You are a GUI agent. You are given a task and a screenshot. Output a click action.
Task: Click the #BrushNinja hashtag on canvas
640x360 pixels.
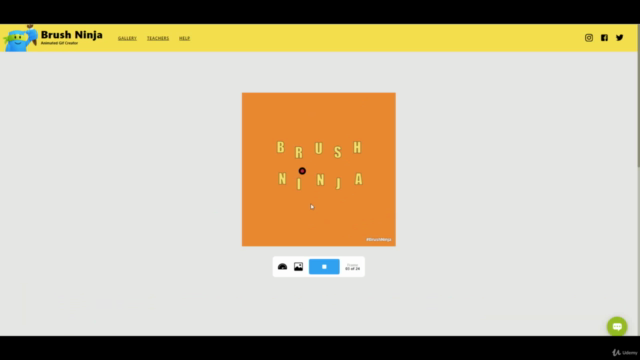378,240
